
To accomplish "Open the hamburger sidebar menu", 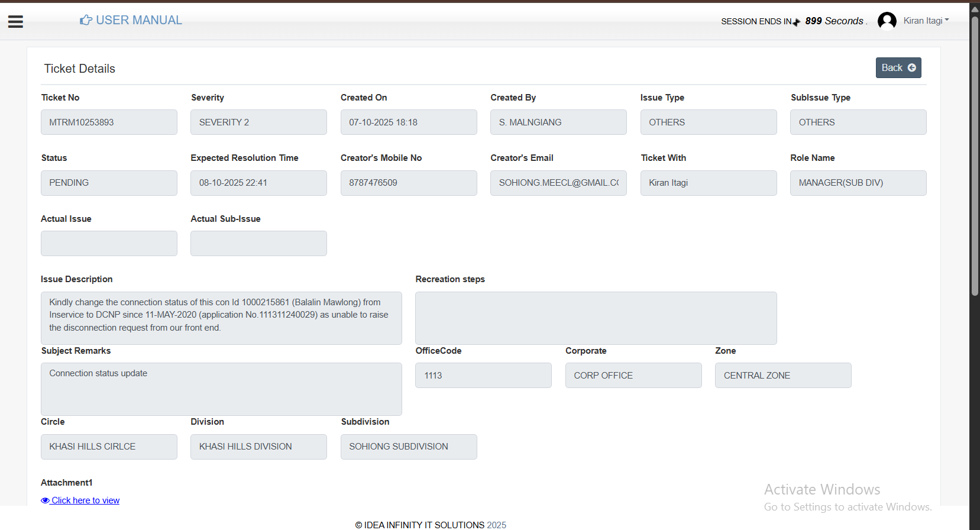I will (x=15, y=22).
